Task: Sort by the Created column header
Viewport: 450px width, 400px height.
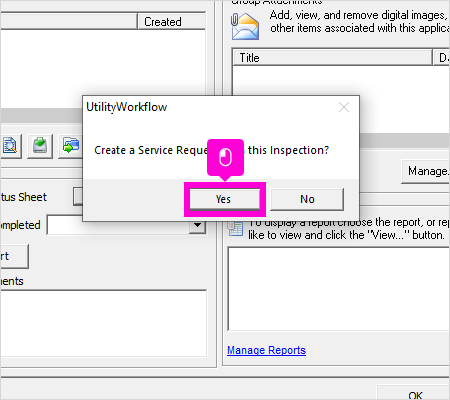Action: coord(171,22)
